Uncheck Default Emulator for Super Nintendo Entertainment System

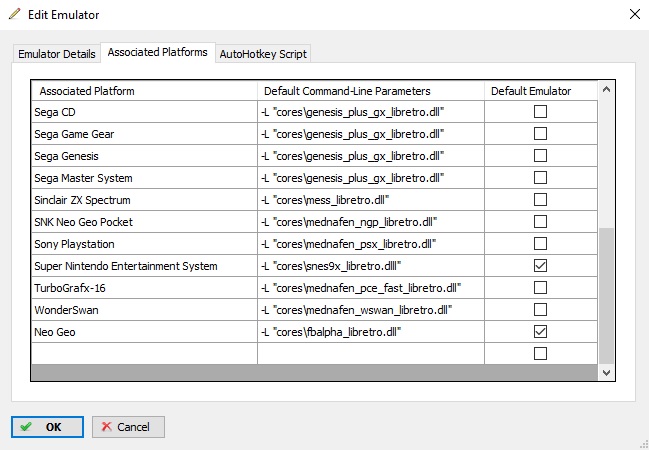pos(540,265)
